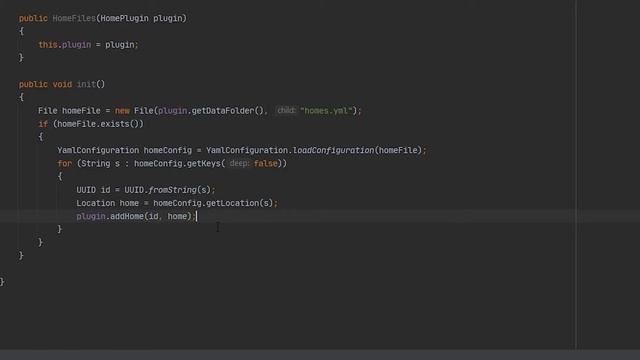
Task: Click homeConfig.getLocation(s) call
Action: tap(213, 203)
